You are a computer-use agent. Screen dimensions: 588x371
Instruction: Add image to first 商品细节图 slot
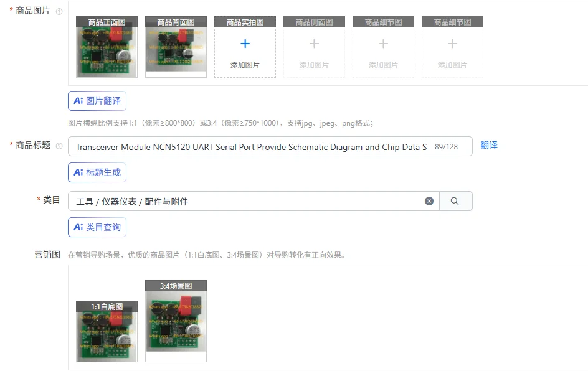pyautogui.click(x=383, y=47)
